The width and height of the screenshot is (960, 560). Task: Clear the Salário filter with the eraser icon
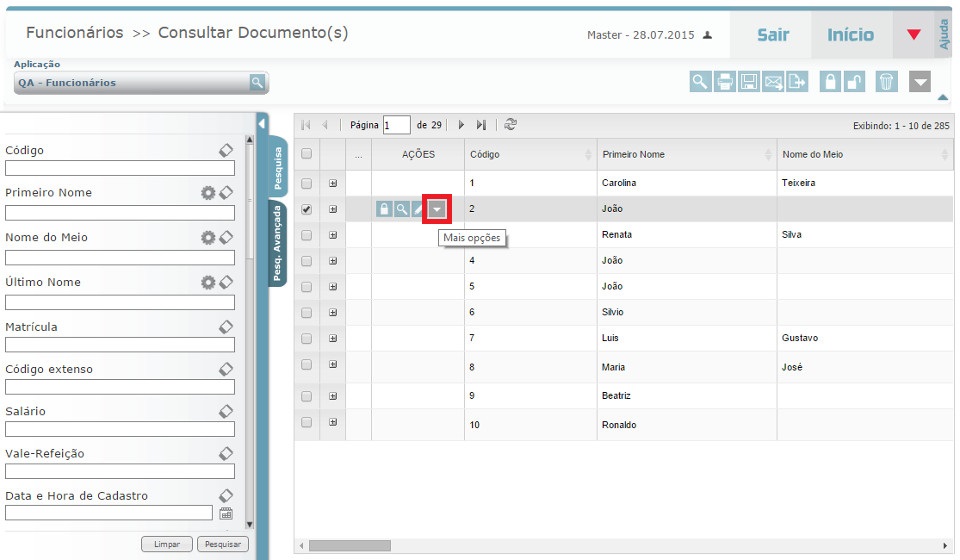click(226, 411)
